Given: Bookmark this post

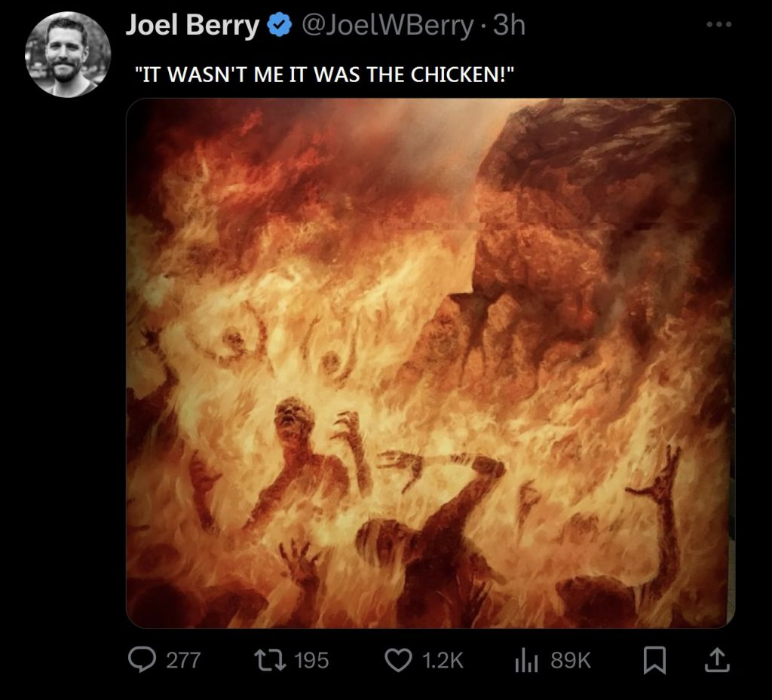Looking at the screenshot, I should [x=654, y=661].
